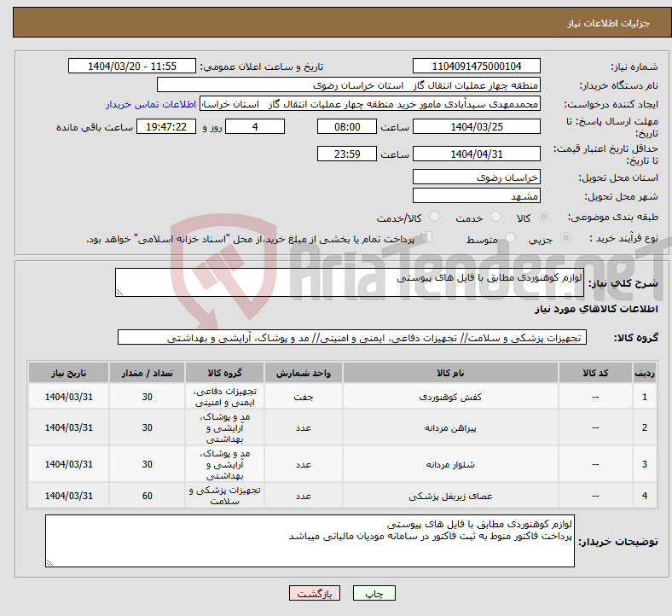Click the deadline time field 08:00
Viewport: 672px width, 616px height.
(x=347, y=126)
